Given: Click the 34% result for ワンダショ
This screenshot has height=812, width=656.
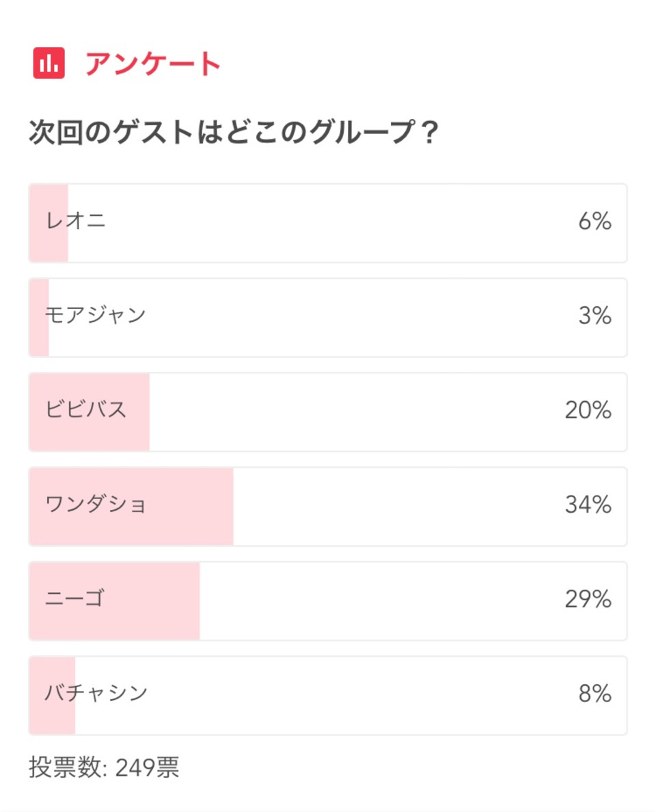Looking at the screenshot, I should click(588, 504).
